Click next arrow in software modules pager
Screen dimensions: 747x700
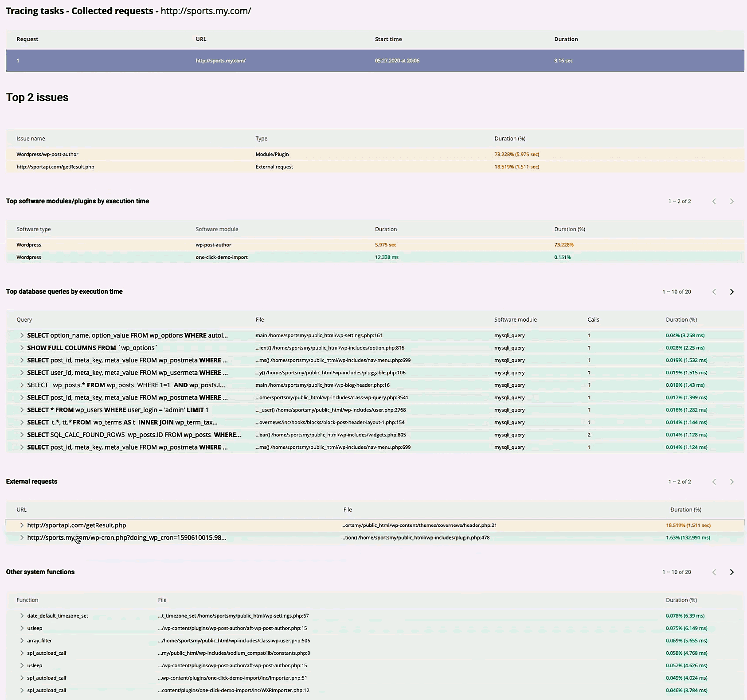(x=732, y=201)
